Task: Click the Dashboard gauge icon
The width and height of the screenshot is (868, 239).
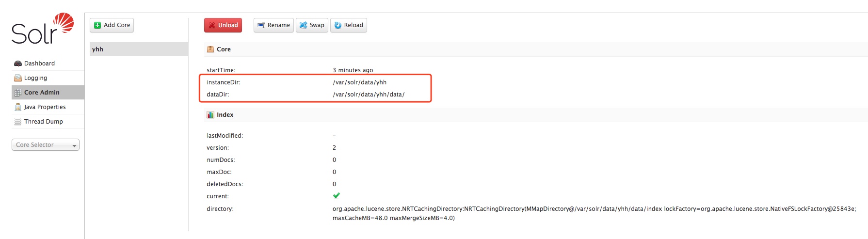Action: coord(18,64)
